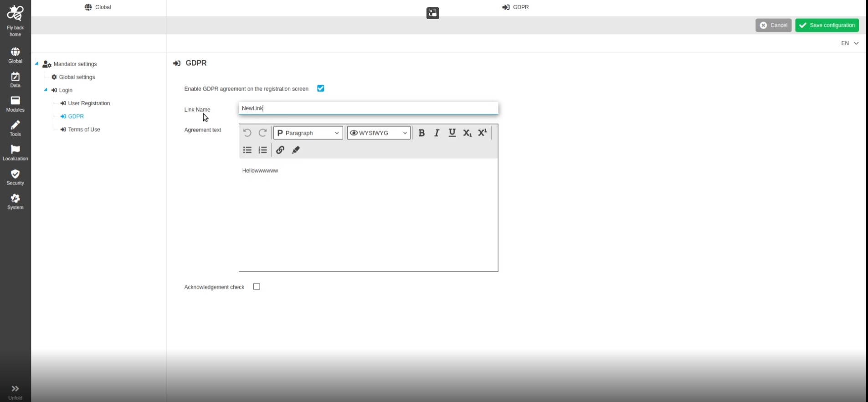Open the EN language dropdown

pyautogui.click(x=850, y=43)
